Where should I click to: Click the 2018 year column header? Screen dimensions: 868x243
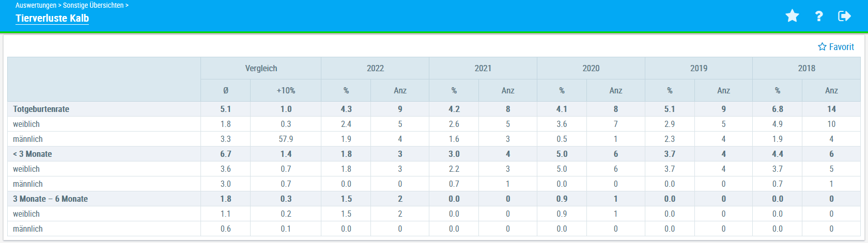click(807, 68)
